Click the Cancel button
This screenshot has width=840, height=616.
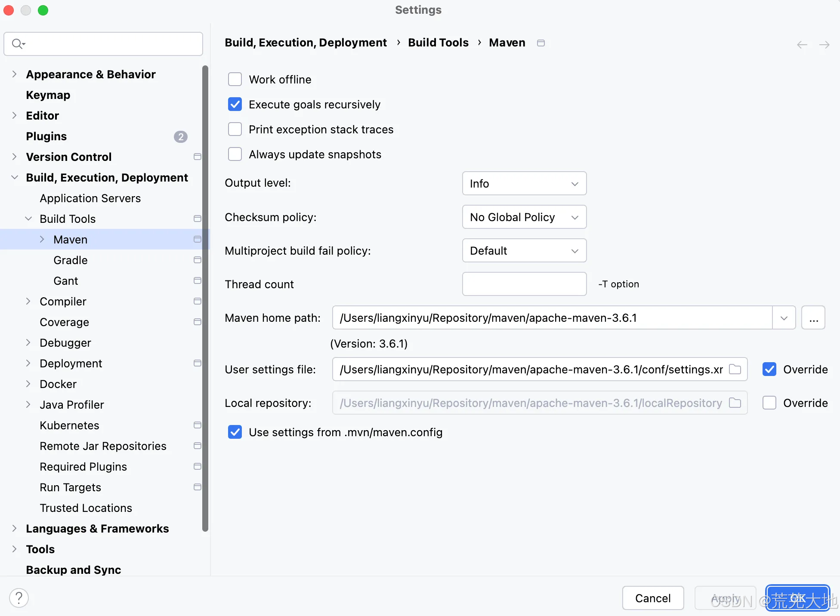tap(652, 598)
